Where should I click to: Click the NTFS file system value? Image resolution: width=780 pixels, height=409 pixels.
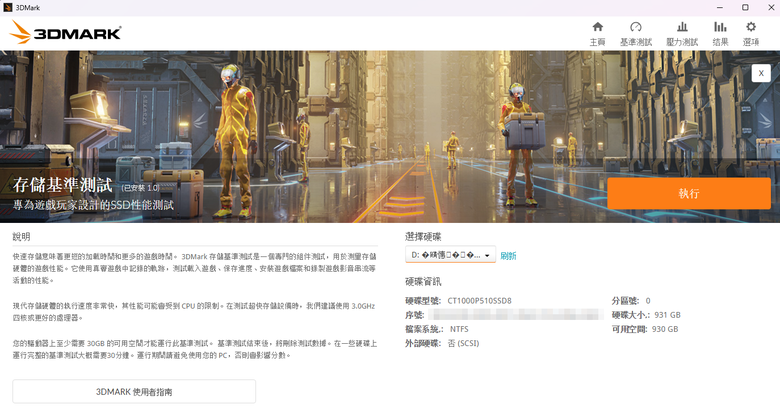coord(459,329)
